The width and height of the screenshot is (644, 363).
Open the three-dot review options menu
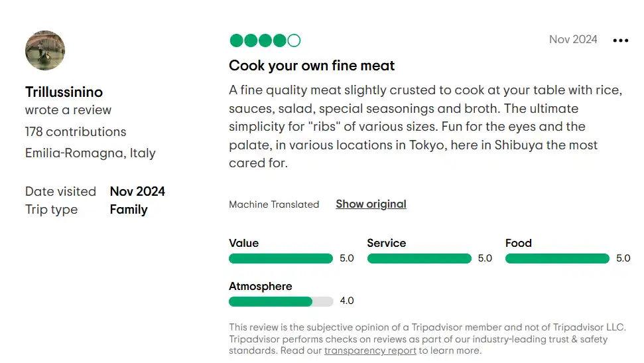[620, 40]
